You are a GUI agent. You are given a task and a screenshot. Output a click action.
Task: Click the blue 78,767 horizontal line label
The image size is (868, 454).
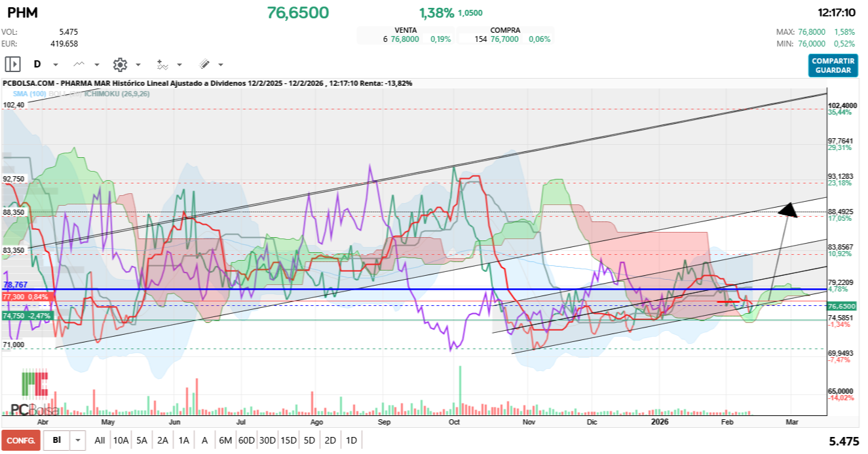[x=15, y=285]
